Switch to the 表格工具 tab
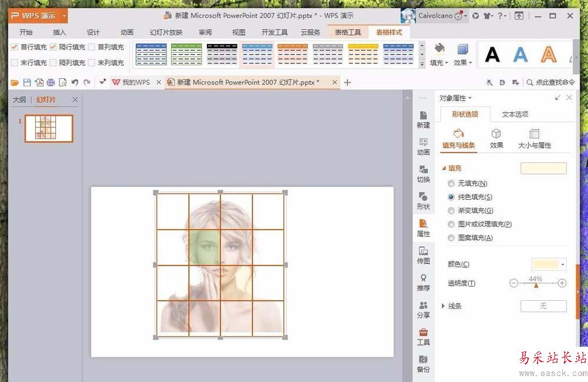 click(348, 32)
